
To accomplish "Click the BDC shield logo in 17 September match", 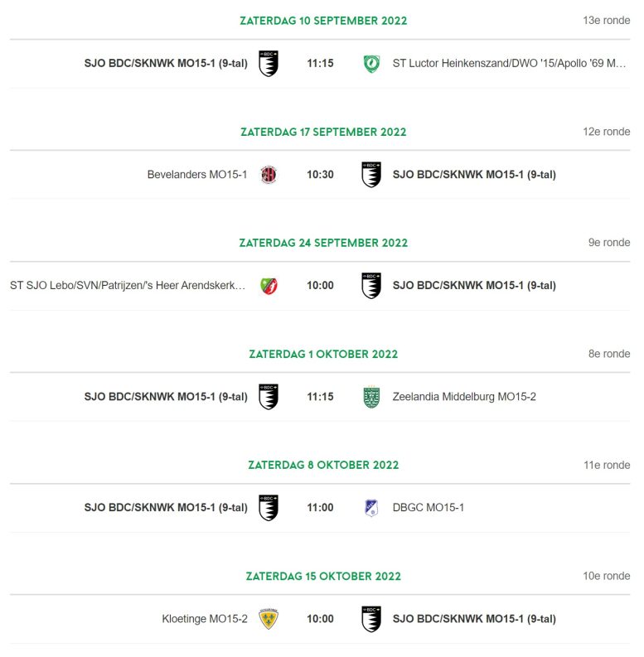I will coord(371,175).
